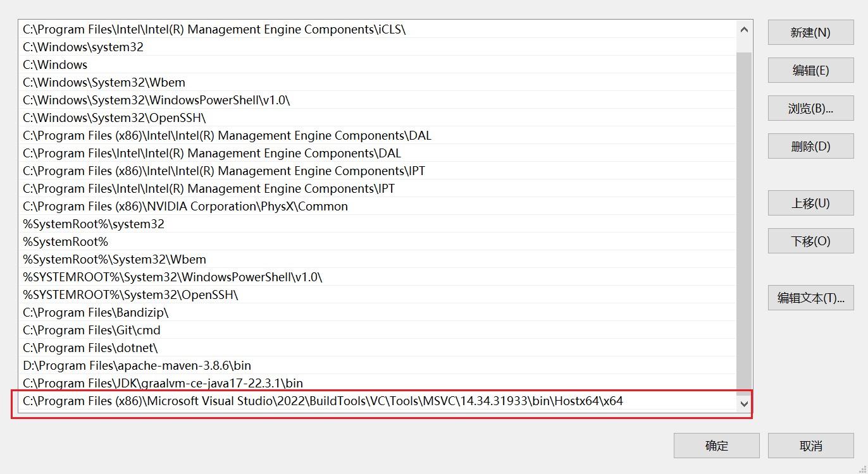The height and width of the screenshot is (474, 868).
Task: Open 编辑文本(T)... text editor view
Action: pyautogui.click(x=810, y=298)
